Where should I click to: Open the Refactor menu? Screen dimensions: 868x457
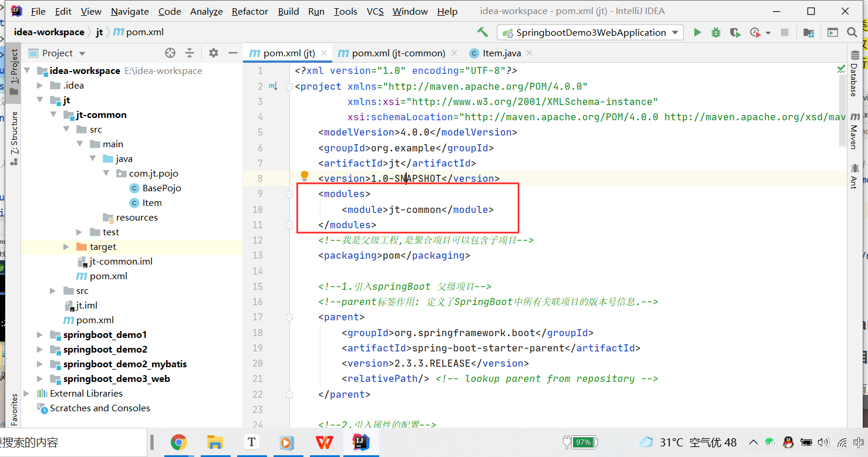(250, 11)
